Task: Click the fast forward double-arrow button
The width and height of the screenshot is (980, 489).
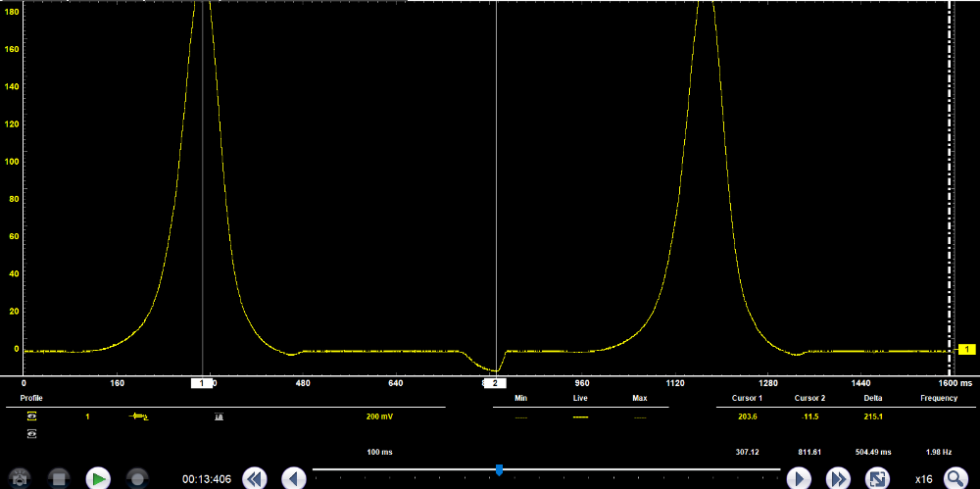Action: point(838,479)
